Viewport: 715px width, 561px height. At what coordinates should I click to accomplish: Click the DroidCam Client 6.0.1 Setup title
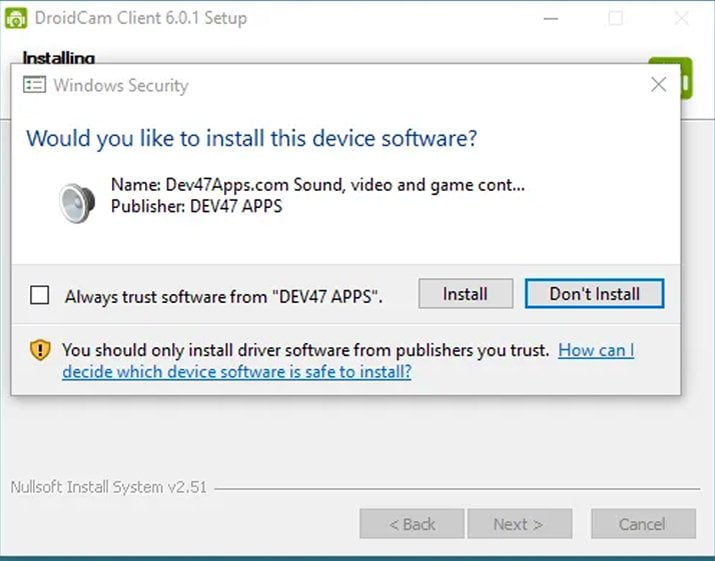(141, 18)
